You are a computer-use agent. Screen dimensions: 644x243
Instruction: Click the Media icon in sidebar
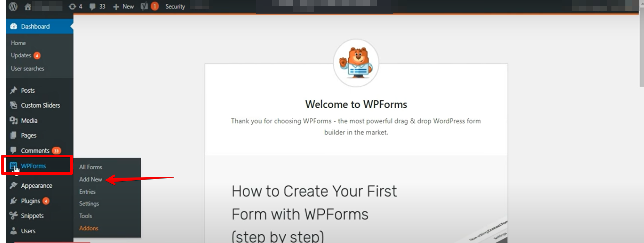[x=14, y=121]
